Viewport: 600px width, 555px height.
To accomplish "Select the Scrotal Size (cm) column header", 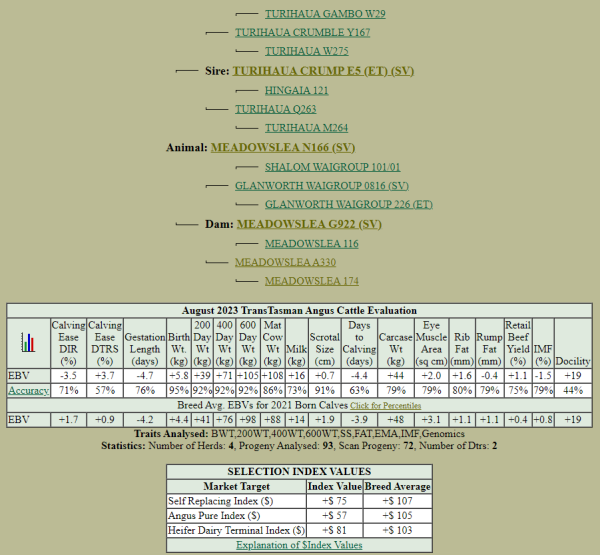I will coord(324,343).
